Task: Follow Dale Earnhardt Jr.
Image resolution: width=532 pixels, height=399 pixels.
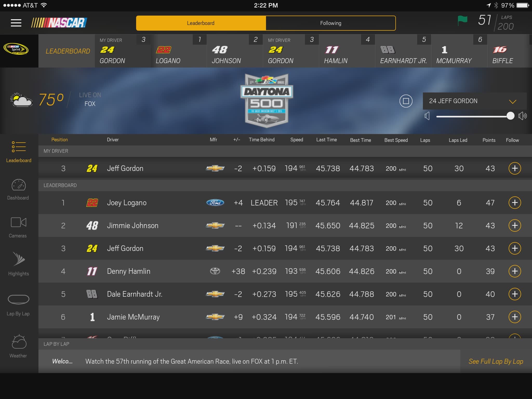Action: [x=515, y=294]
